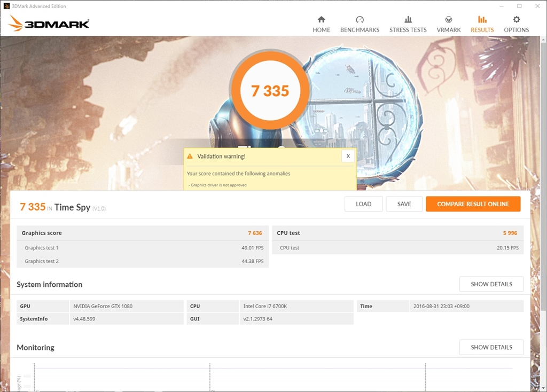This screenshot has height=392, width=547.
Task: Click the 20.15 FPS value
Action: pyautogui.click(x=507, y=248)
